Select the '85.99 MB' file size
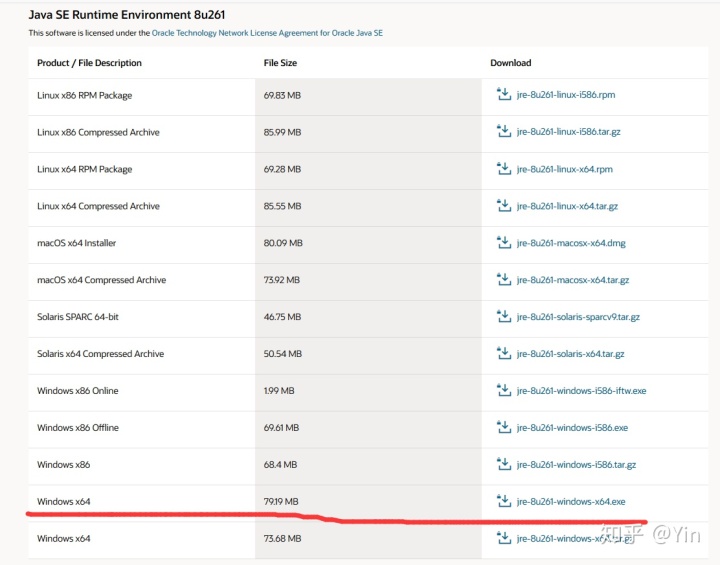720x565 pixels. pos(282,132)
